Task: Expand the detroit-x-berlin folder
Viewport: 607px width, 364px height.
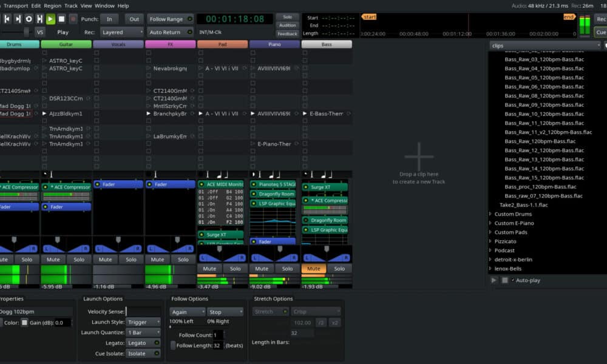Action: click(x=490, y=260)
